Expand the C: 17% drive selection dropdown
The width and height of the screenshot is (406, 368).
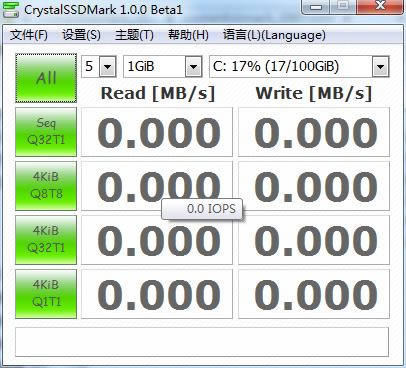point(380,67)
